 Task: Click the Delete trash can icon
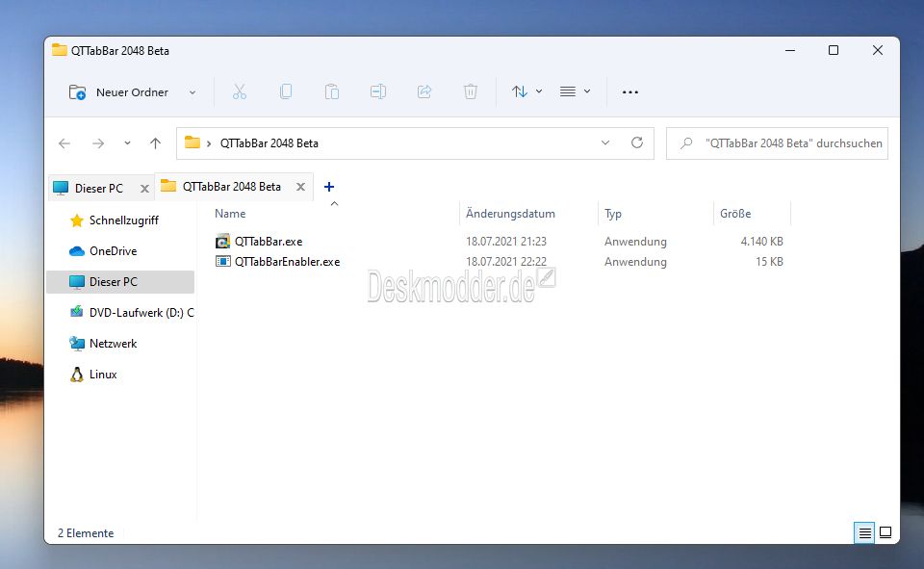pyautogui.click(x=471, y=92)
